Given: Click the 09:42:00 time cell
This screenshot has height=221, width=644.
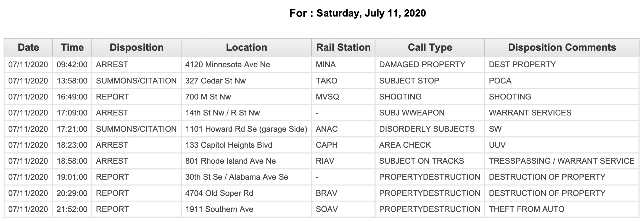Looking at the screenshot, I should click(72, 65).
